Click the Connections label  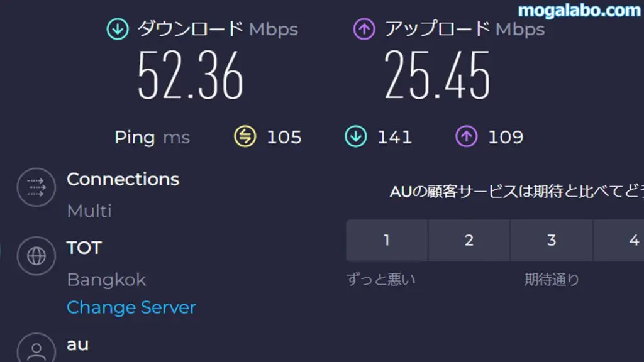pos(123,179)
